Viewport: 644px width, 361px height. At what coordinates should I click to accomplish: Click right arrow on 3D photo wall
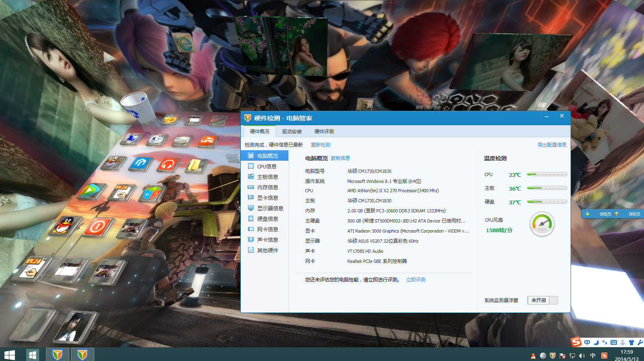click(x=559, y=68)
